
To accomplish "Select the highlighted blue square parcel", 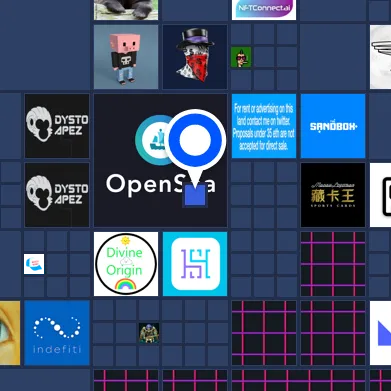I will (x=195, y=195).
